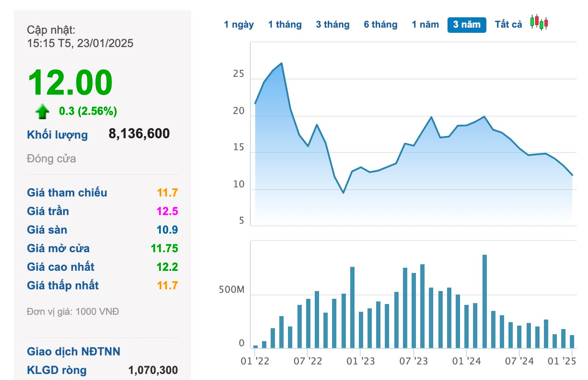Click the floor price value 10.9

pyautogui.click(x=168, y=230)
